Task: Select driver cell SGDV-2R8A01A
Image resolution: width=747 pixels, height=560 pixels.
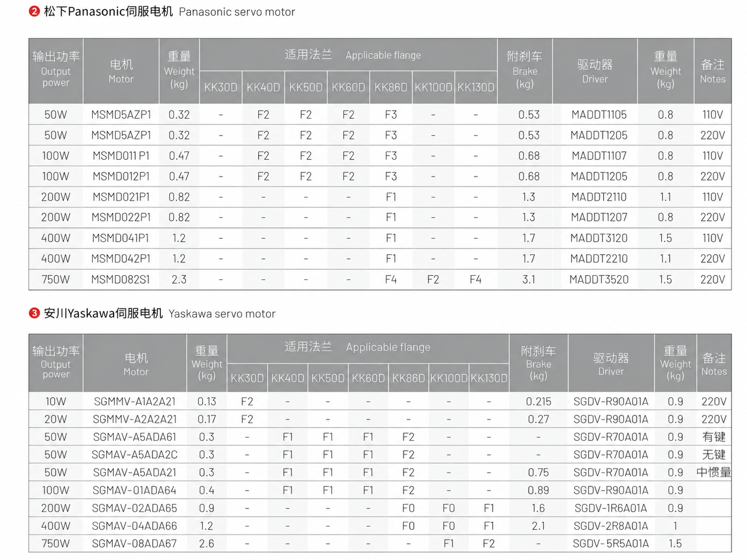Action: click(611, 526)
